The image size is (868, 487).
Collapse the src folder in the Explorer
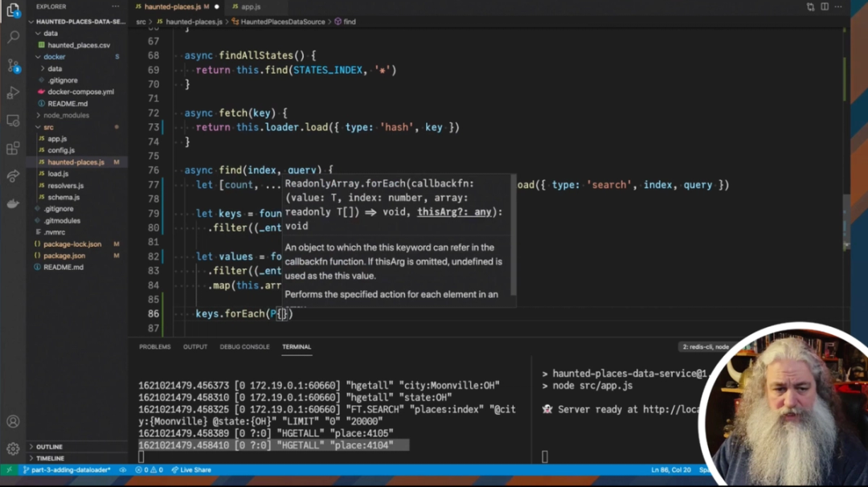tap(47, 126)
